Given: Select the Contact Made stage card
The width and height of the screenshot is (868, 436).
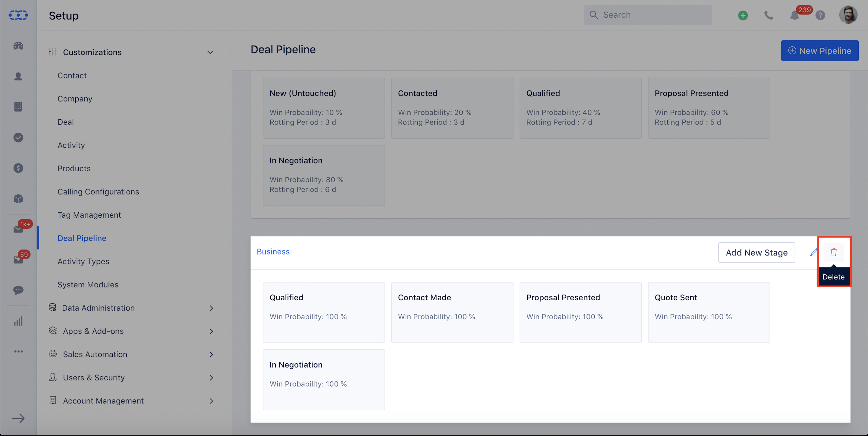Looking at the screenshot, I should click(452, 312).
